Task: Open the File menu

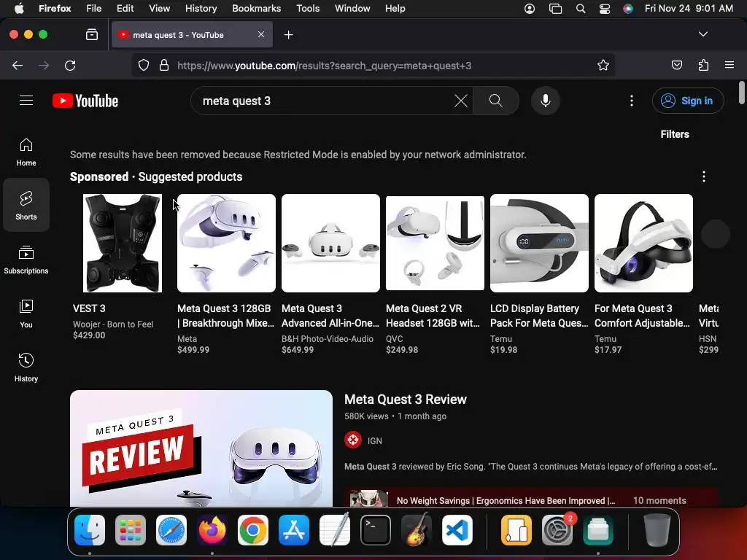Action: click(94, 9)
